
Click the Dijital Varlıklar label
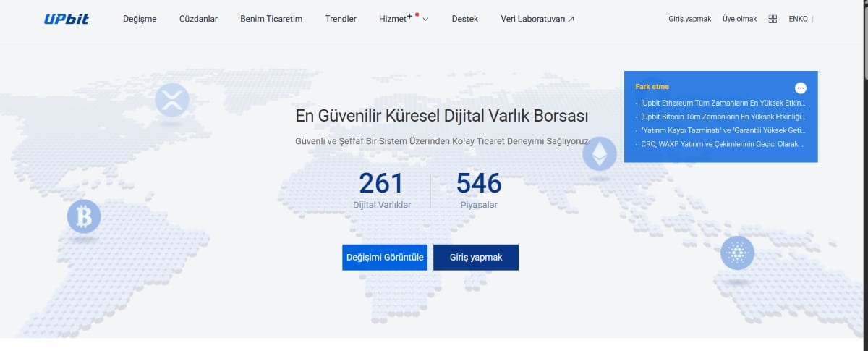pos(382,205)
